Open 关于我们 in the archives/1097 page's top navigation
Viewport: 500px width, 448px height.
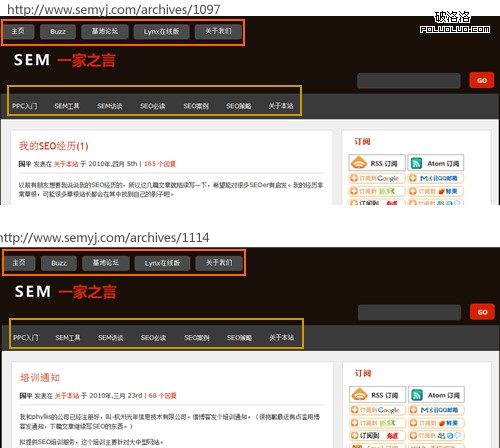[218, 31]
